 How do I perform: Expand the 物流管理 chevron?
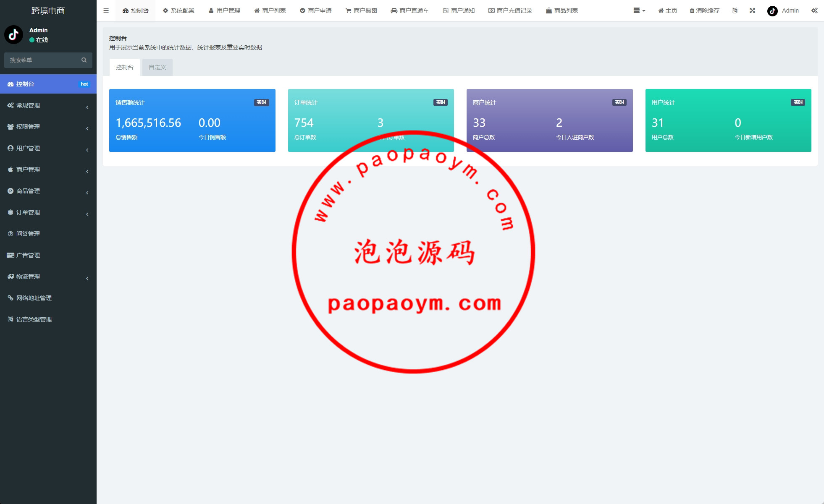[x=87, y=278]
